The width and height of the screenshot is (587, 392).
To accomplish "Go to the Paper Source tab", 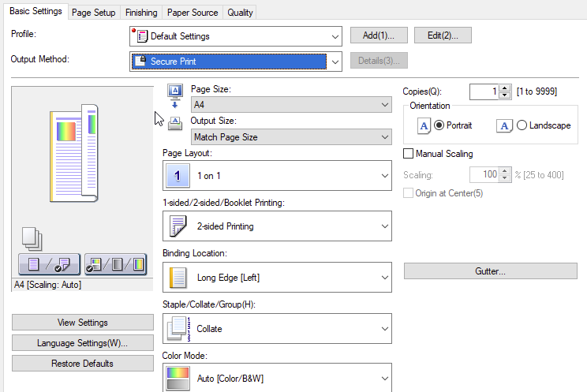I will click(193, 13).
